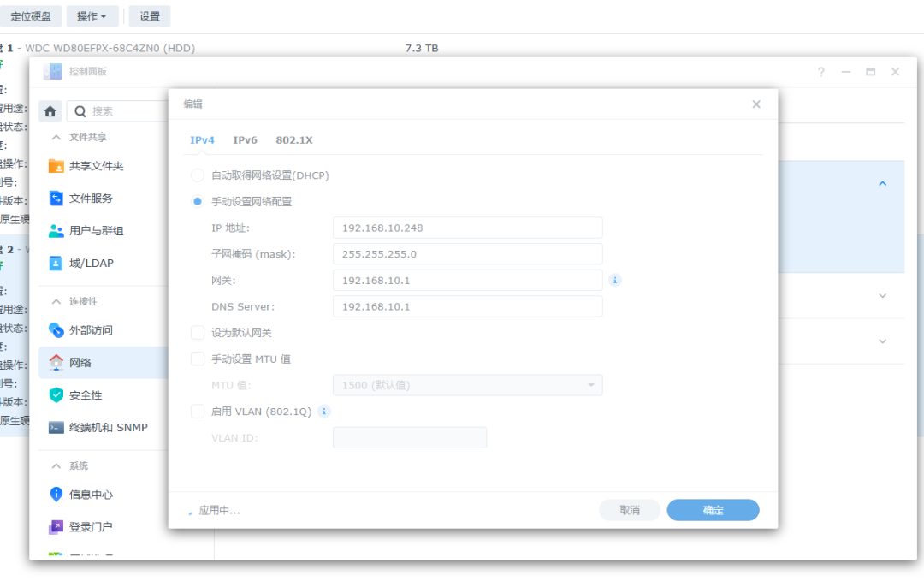Open 外部访问 external access icon
This screenshot has height=581, width=924.
(56, 330)
